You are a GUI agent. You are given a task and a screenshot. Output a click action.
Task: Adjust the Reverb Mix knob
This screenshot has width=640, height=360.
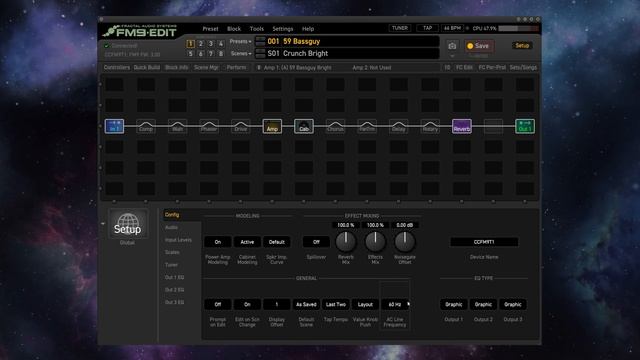point(346,241)
